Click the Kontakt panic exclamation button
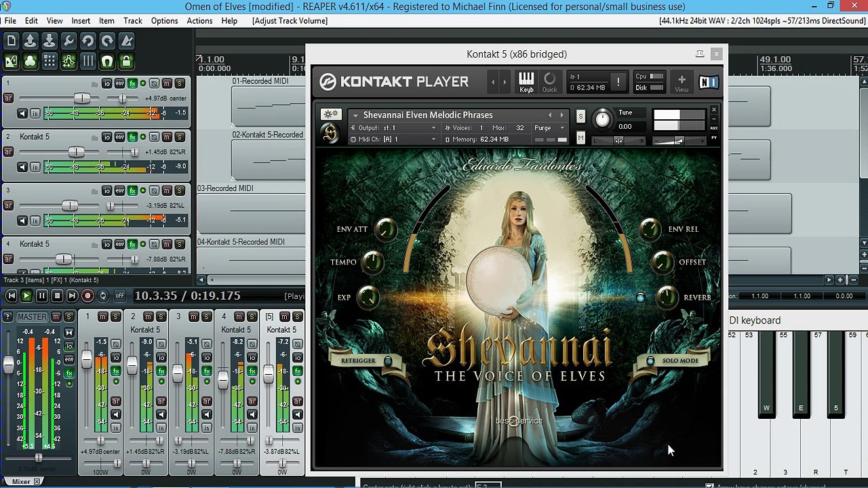Image resolution: width=868 pixels, height=488 pixels. (x=618, y=82)
